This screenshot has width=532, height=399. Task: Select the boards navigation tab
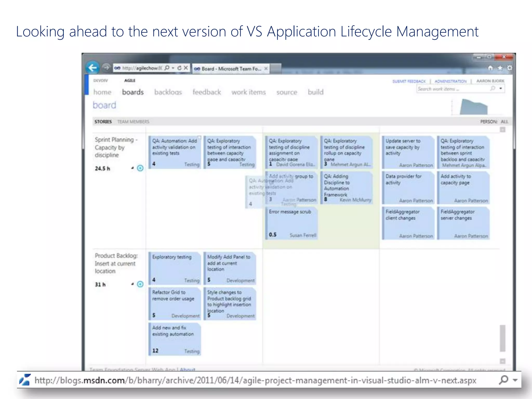click(133, 92)
